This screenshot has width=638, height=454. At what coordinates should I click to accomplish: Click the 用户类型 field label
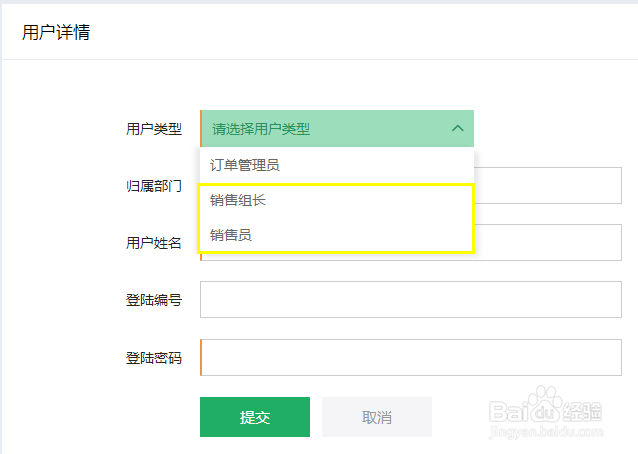tap(154, 129)
